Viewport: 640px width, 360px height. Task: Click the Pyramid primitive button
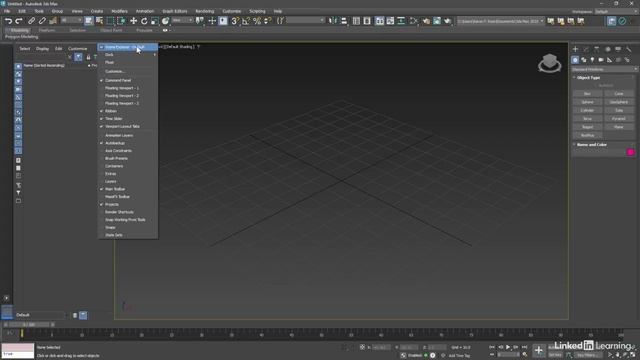[619, 118]
